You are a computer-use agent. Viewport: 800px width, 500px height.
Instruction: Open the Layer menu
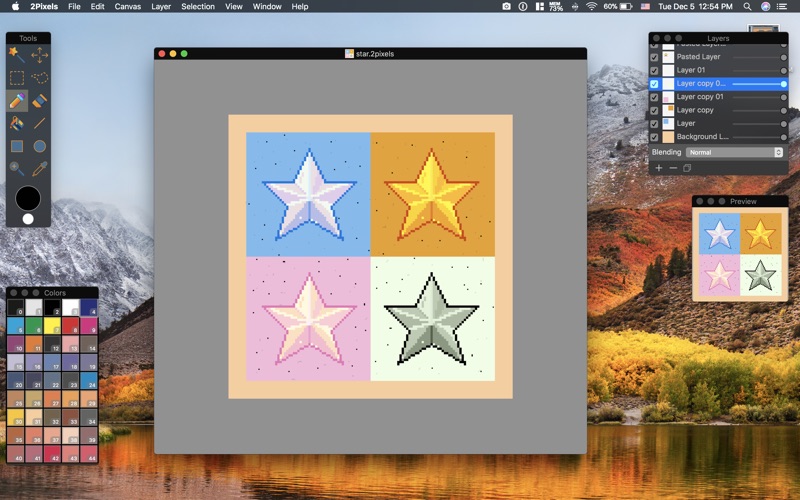(161, 7)
